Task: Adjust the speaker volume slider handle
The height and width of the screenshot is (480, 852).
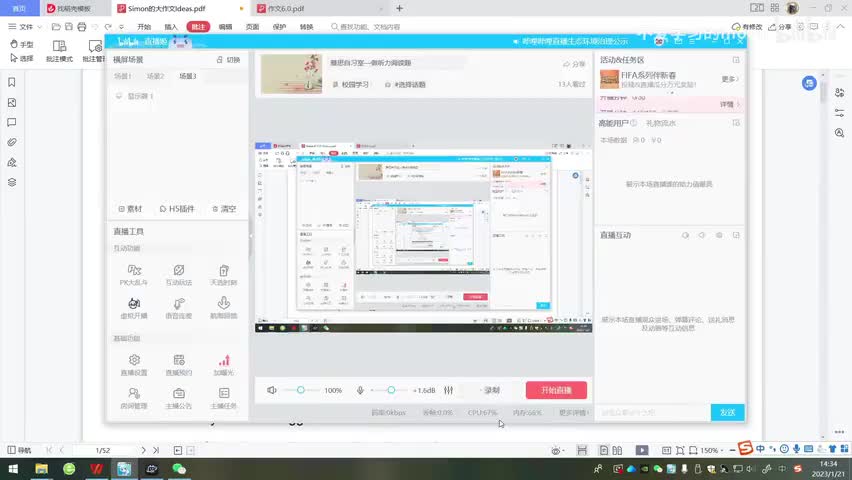Action: [300, 390]
